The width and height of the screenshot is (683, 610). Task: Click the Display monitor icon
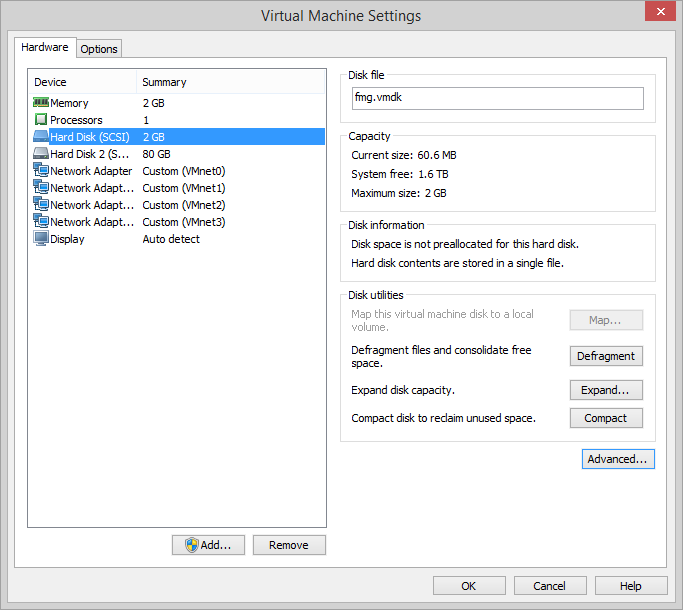click(41, 239)
